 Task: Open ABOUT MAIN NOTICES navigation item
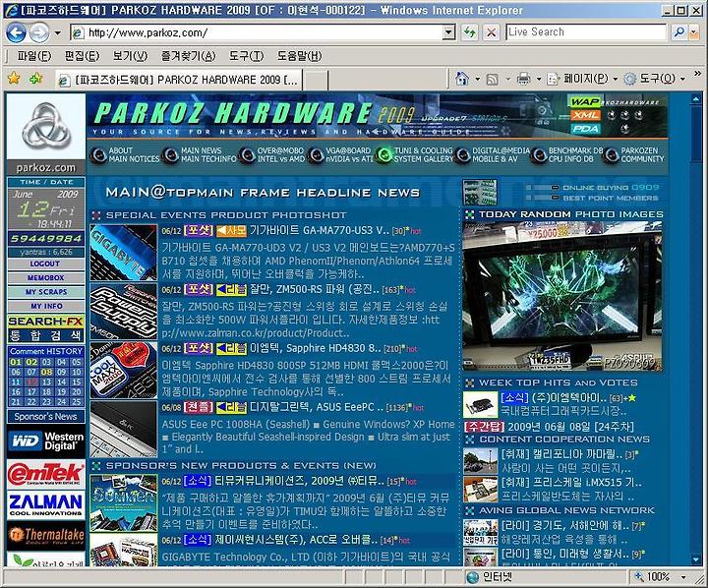coord(125,155)
